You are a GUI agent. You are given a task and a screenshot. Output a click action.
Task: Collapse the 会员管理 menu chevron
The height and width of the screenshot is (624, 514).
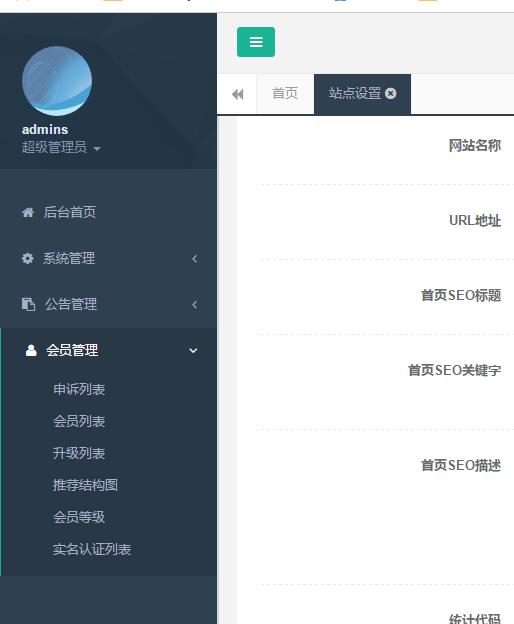click(193, 351)
